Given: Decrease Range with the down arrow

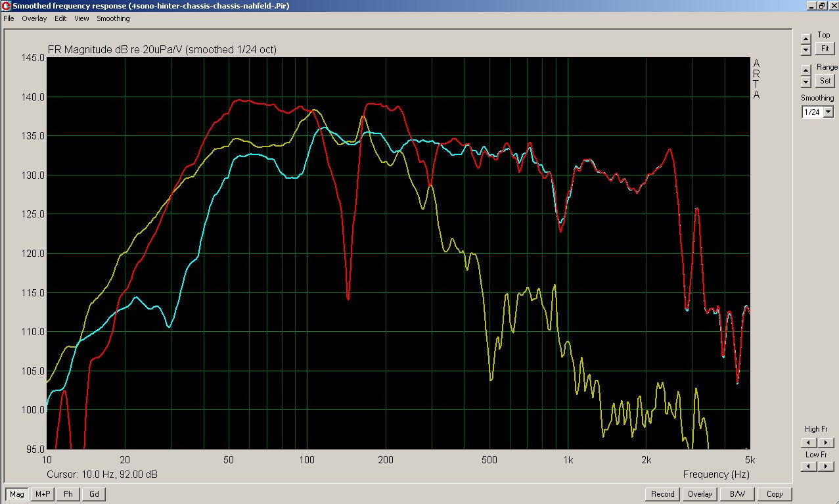Looking at the screenshot, I should click(806, 81).
